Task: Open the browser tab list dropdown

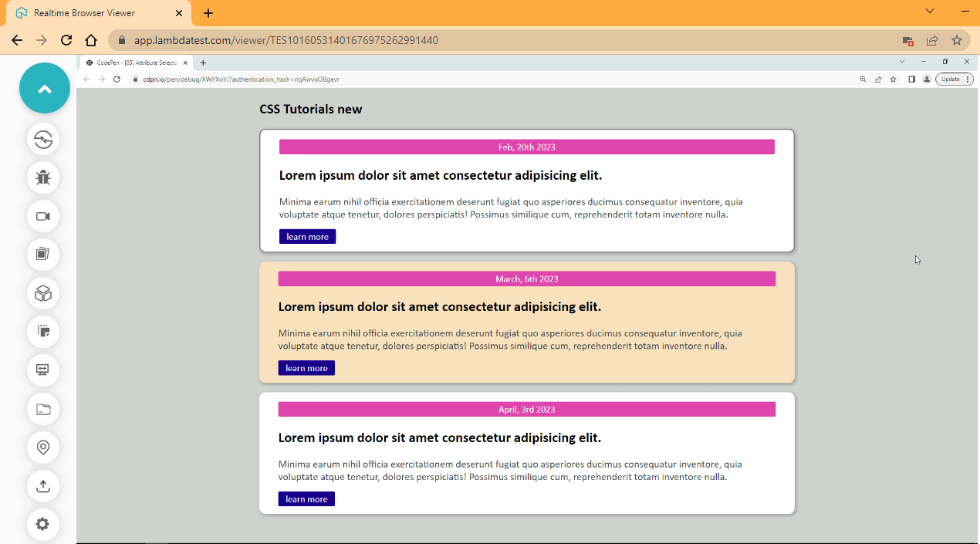Action: 902,61
